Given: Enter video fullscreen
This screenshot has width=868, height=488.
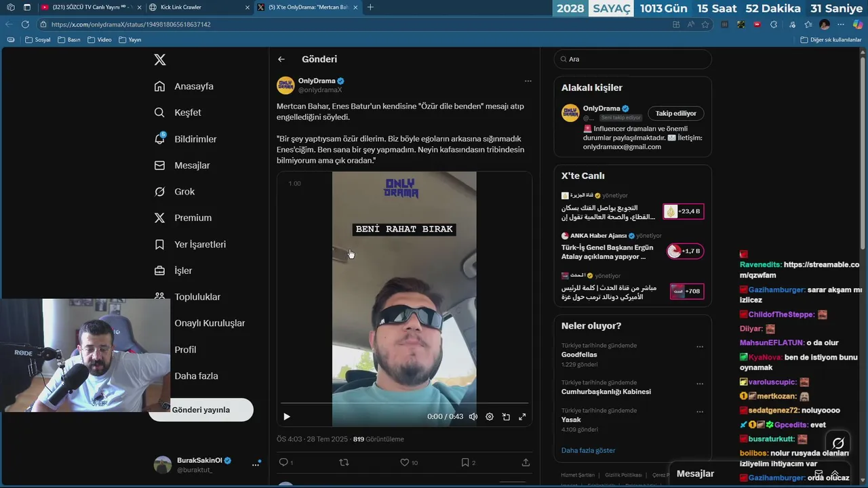Looking at the screenshot, I should coord(522,417).
